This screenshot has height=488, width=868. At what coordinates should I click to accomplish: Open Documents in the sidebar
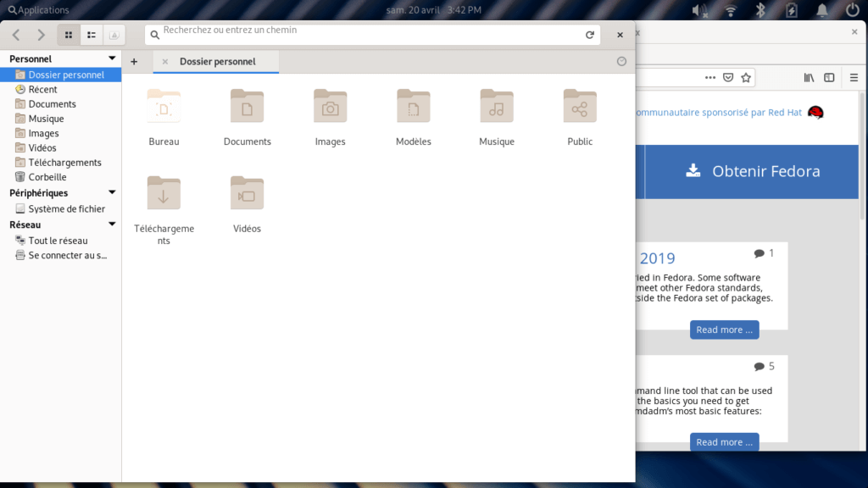click(x=61, y=104)
